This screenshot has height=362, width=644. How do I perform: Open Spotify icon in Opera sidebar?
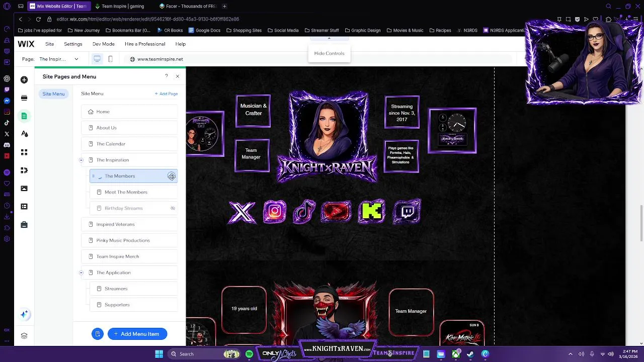click(7, 172)
